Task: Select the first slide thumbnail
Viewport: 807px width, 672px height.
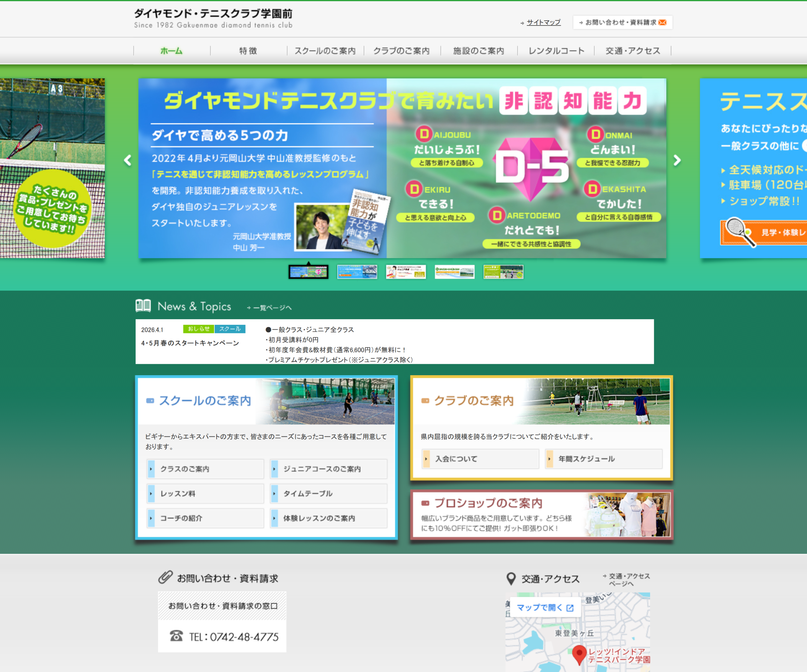Action: pos(308,272)
